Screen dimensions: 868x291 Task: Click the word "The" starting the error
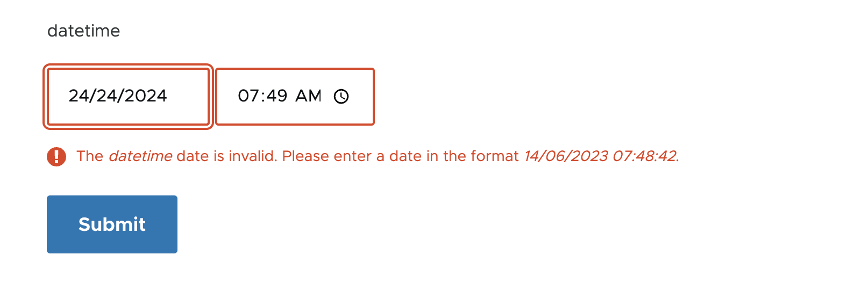(x=90, y=156)
